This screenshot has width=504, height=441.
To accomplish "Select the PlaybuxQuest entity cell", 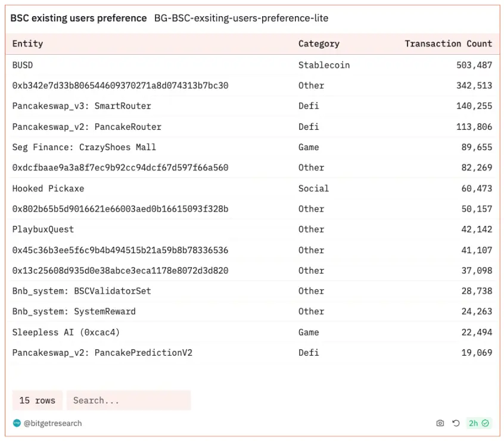I will pyautogui.click(x=43, y=229).
